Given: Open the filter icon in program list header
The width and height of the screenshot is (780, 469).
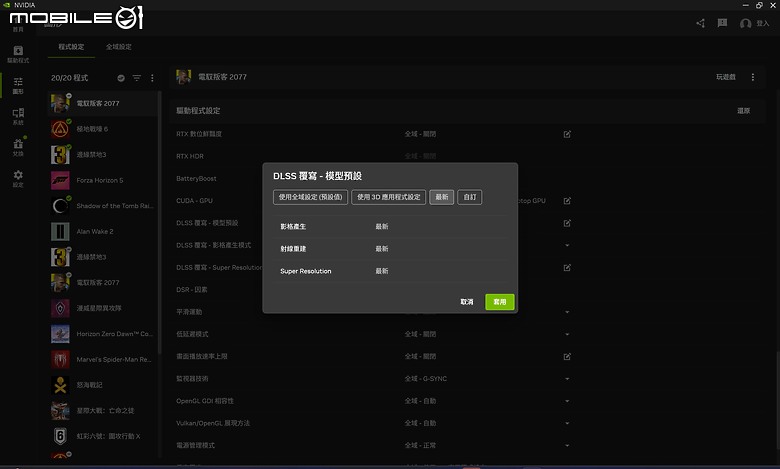Looking at the screenshot, I should (136, 78).
